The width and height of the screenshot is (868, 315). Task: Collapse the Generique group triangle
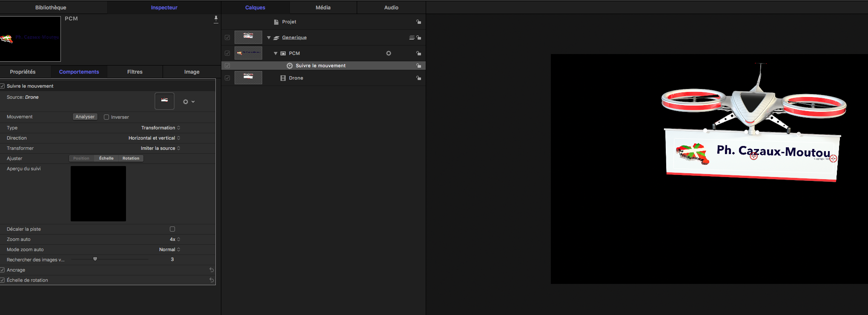[269, 37]
